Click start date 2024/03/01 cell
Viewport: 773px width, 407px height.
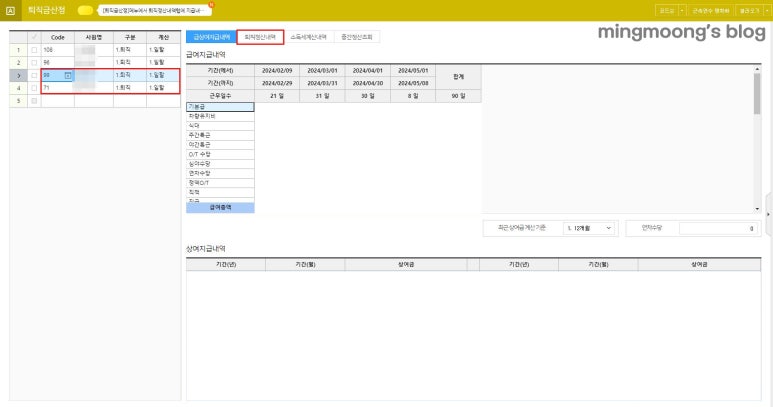[x=322, y=70]
